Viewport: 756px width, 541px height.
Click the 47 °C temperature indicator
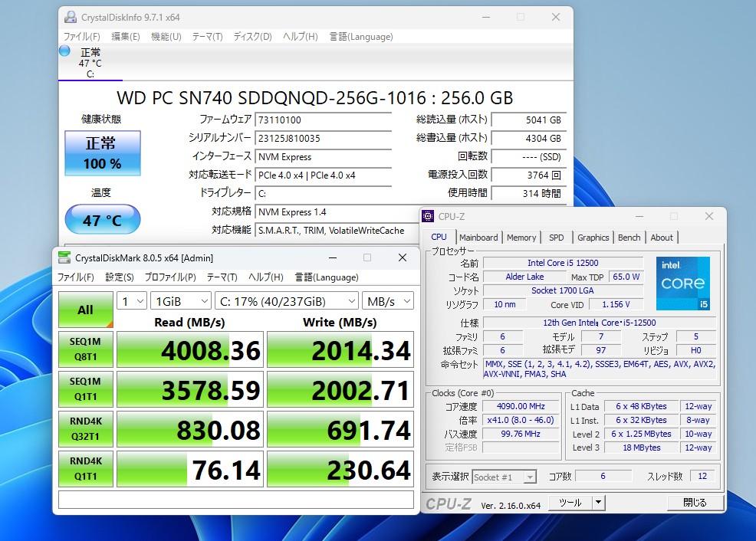103,220
